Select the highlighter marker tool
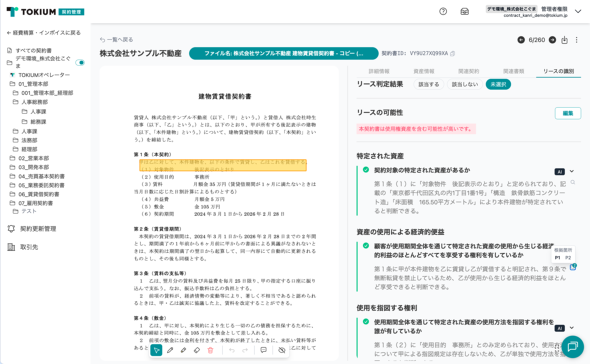This screenshot has height=364, width=590. tap(184, 350)
